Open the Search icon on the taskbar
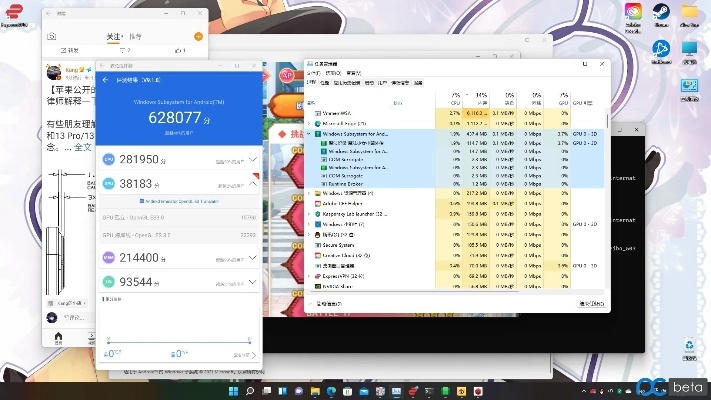This screenshot has width=711, height=400. (250, 391)
